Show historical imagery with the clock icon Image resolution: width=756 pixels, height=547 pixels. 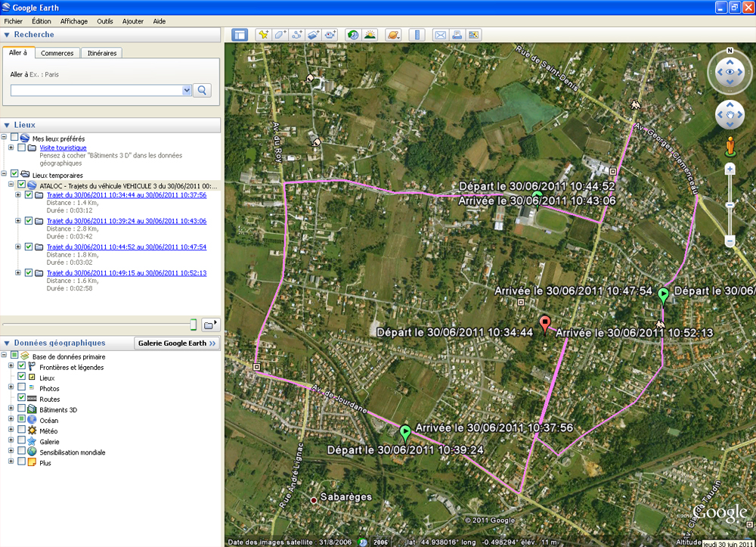click(353, 35)
